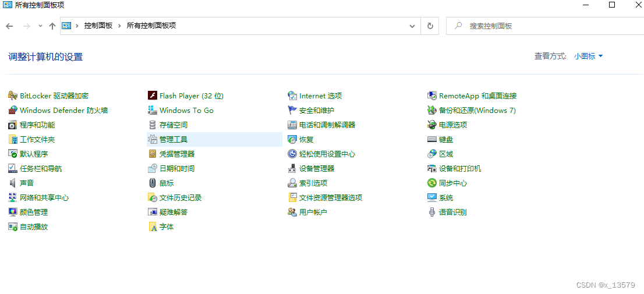Expand chevron before 控制面板 breadcrumb
The image size is (644, 294).
pyautogui.click(x=77, y=26)
